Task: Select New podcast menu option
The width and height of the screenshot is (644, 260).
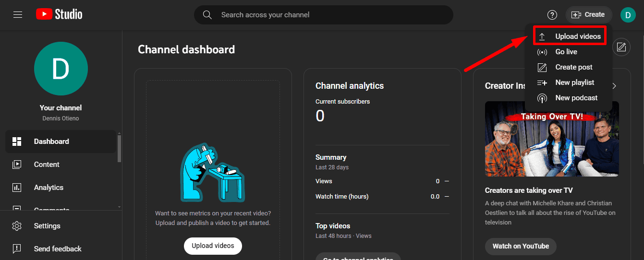Action: [576, 98]
